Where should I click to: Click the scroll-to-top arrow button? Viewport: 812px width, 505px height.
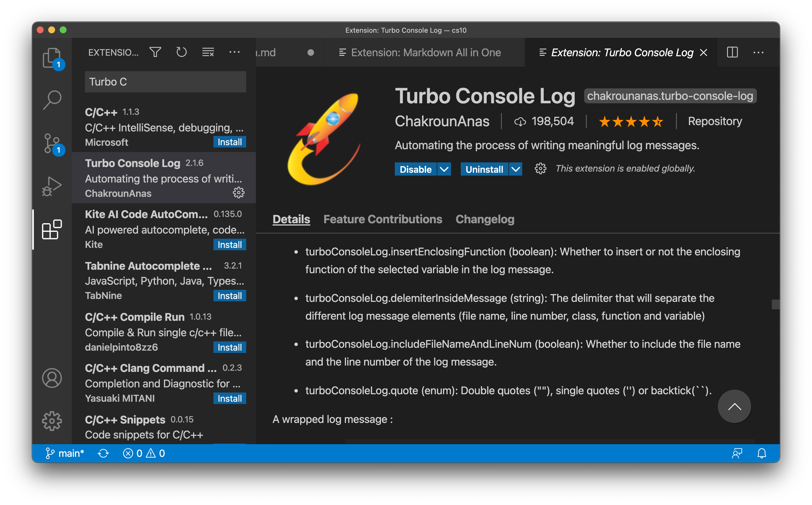tap(734, 406)
